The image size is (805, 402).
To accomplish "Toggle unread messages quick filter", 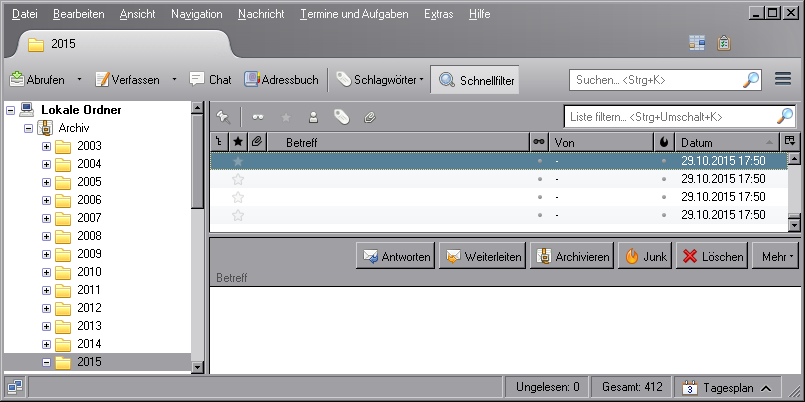I will click(258, 117).
